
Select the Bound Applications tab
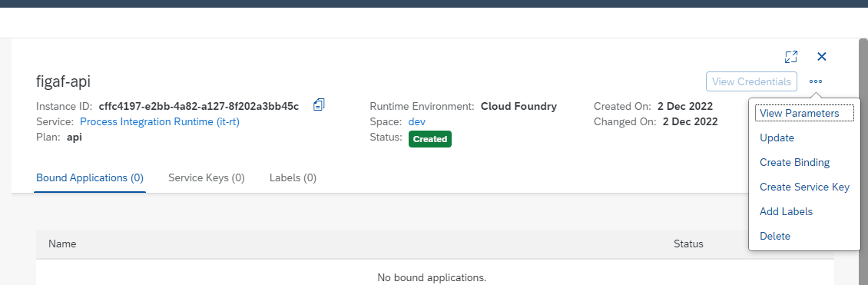[x=90, y=177]
